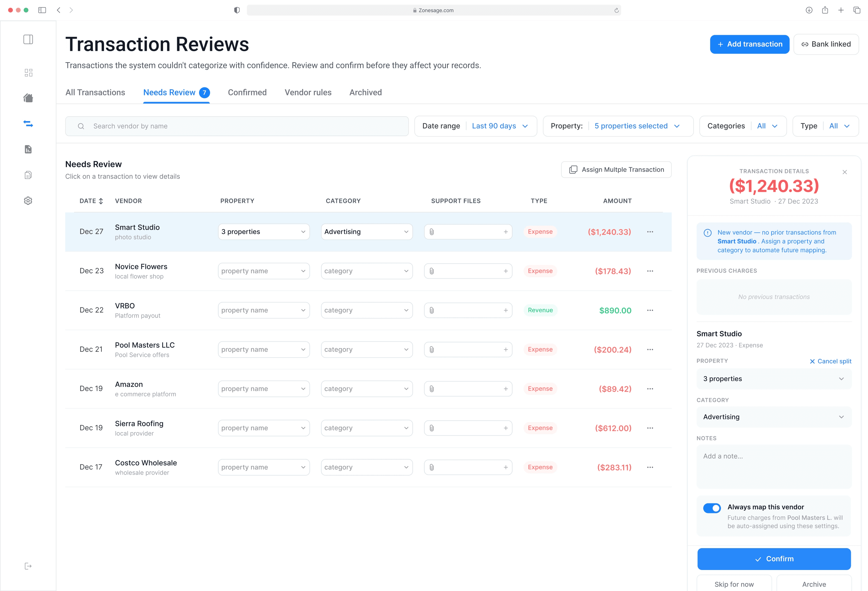The width and height of the screenshot is (868, 591).
Task: Click in Search vendor by name field
Action: coord(237,126)
